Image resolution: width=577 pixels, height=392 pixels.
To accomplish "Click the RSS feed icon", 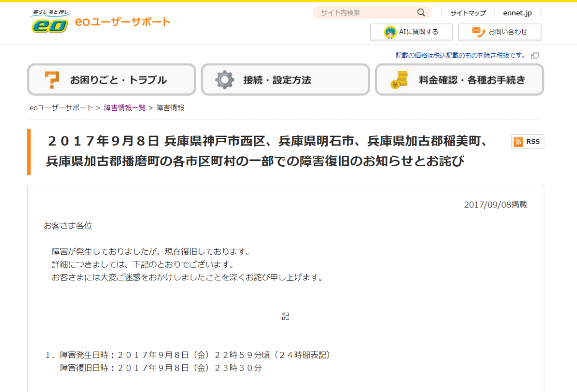I will [x=518, y=142].
